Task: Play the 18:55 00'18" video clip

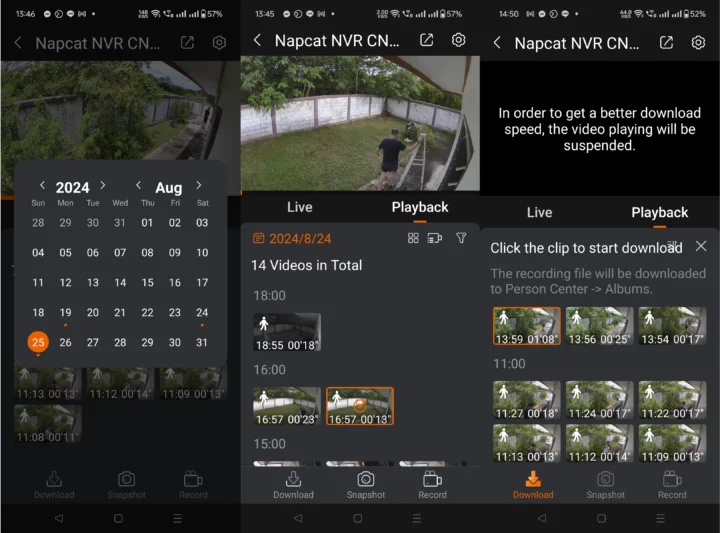Action: tap(286, 332)
